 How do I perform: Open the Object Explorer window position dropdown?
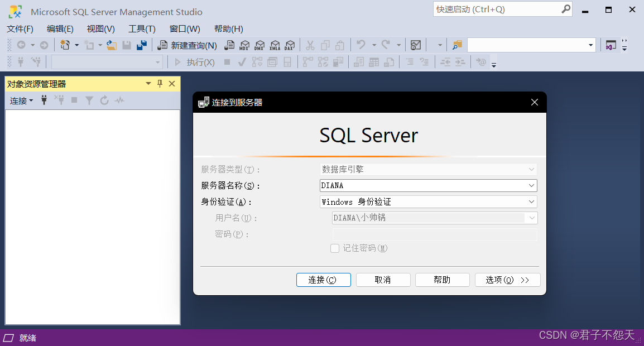(148, 84)
